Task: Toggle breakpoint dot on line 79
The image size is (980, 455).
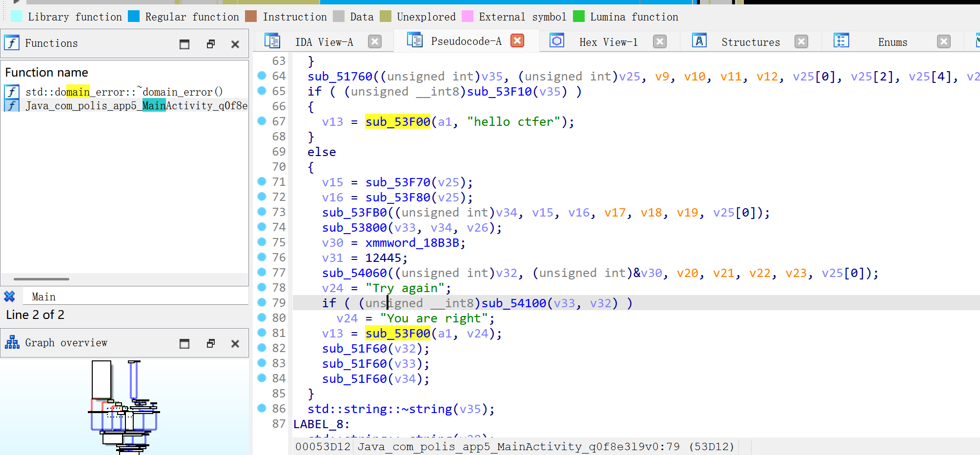Action: (x=262, y=302)
